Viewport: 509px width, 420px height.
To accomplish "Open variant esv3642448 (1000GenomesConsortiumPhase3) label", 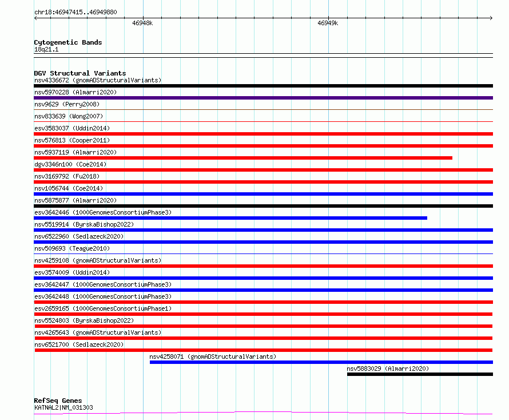I will point(103,296).
